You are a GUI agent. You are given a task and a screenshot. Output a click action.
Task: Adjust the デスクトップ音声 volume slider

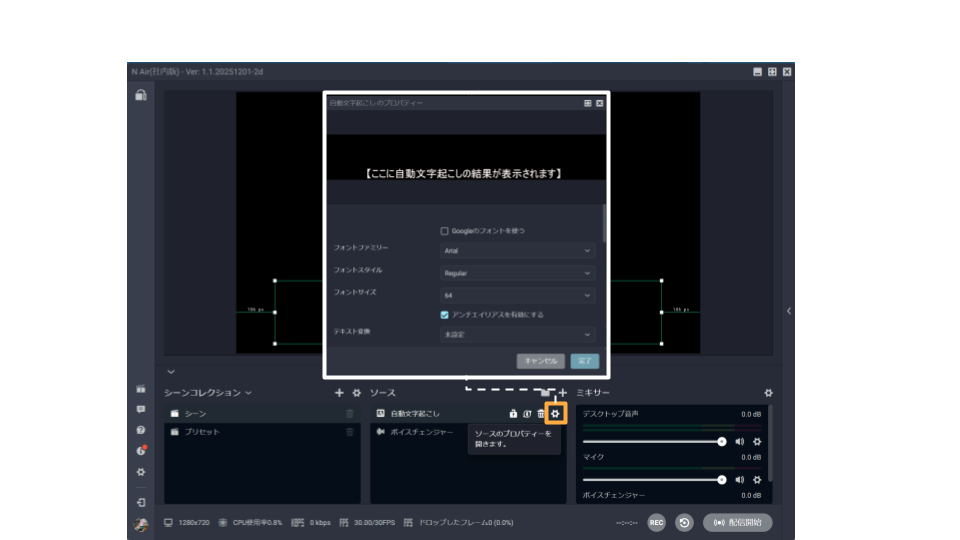(x=654, y=441)
